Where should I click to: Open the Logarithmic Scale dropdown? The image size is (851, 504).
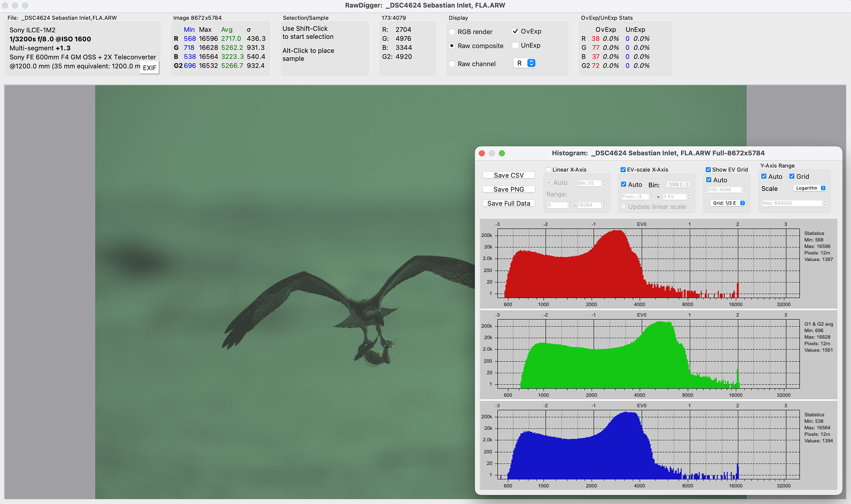(x=810, y=188)
